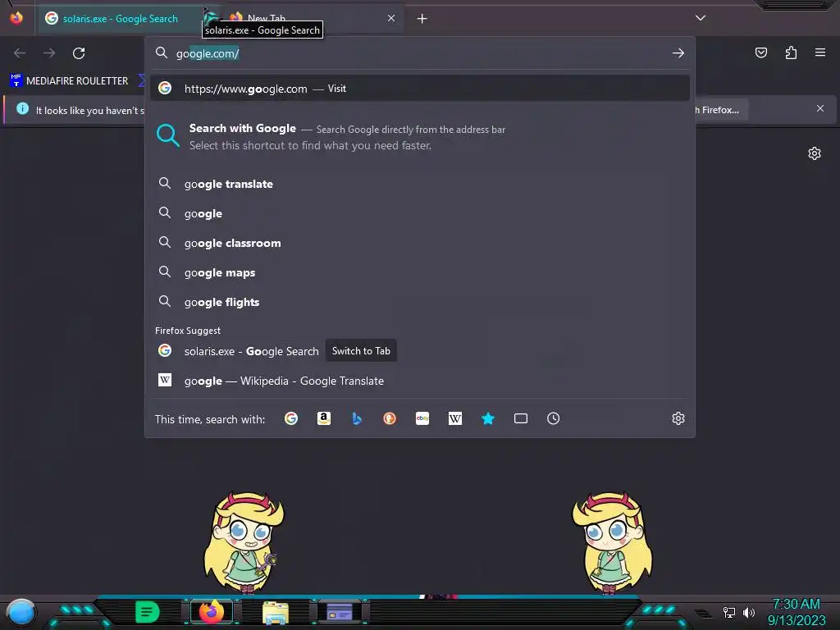Open a new tab with the plus button

(x=422, y=19)
